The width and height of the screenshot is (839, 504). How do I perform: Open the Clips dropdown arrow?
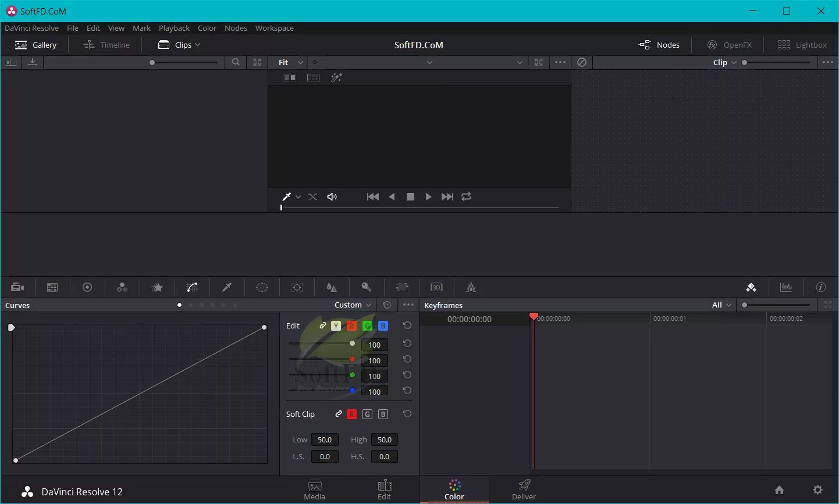coord(198,45)
